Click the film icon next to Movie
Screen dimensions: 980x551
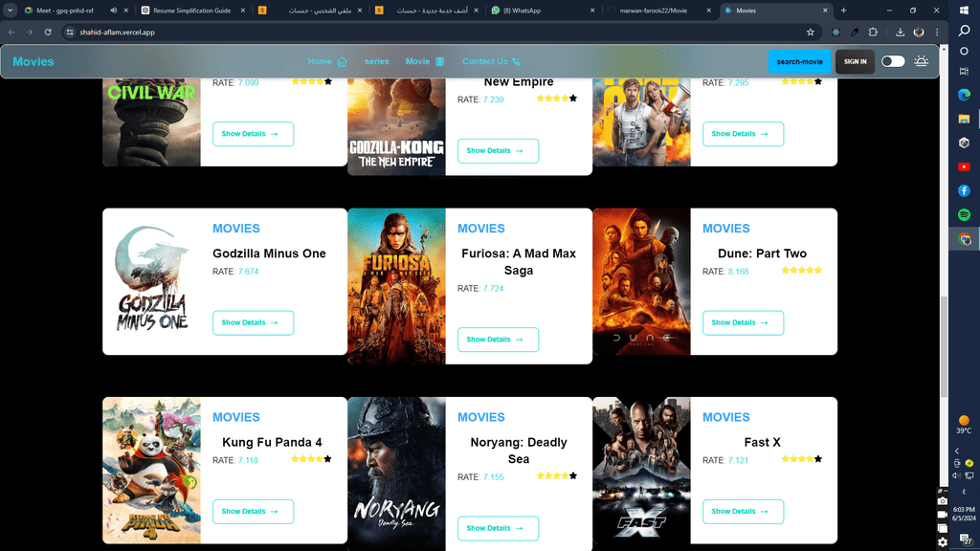point(440,62)
